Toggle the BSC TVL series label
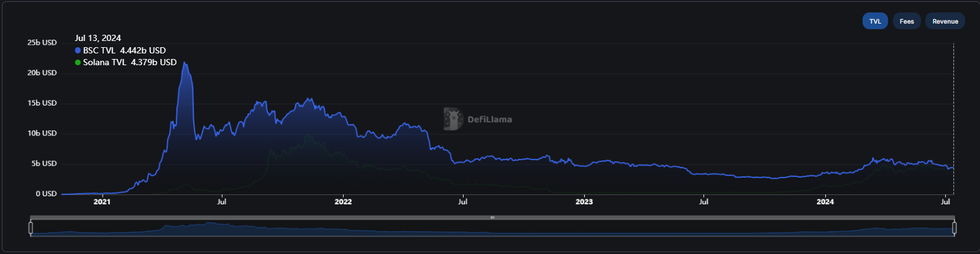This screenshot has width=980, height=254. (x=99, y=50)
